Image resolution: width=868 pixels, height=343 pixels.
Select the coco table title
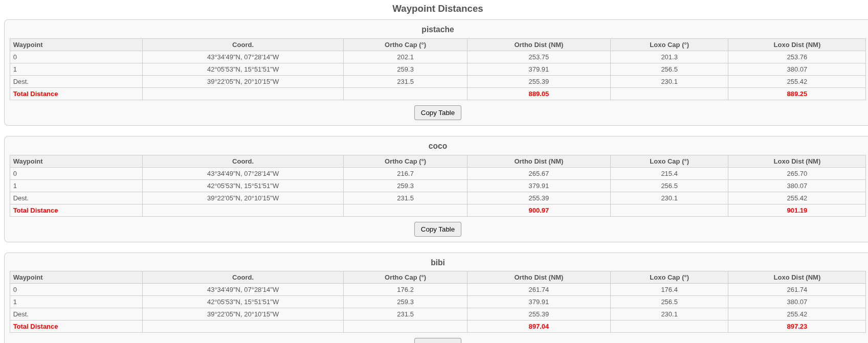(437, 146)
